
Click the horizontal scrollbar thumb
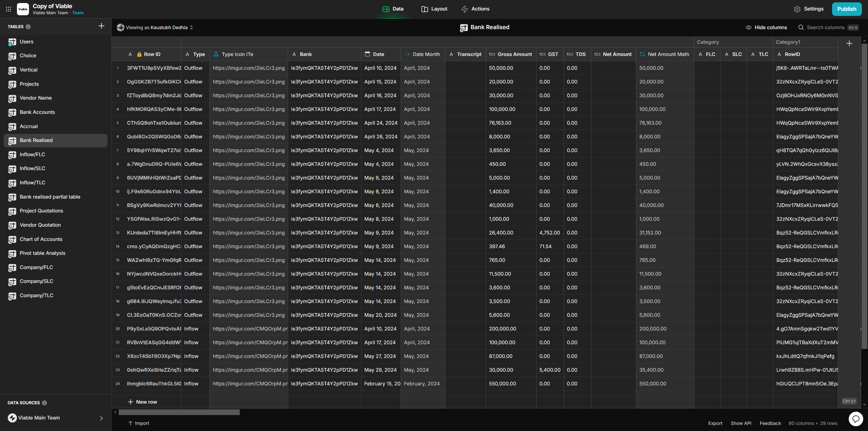tap(179, 412)
